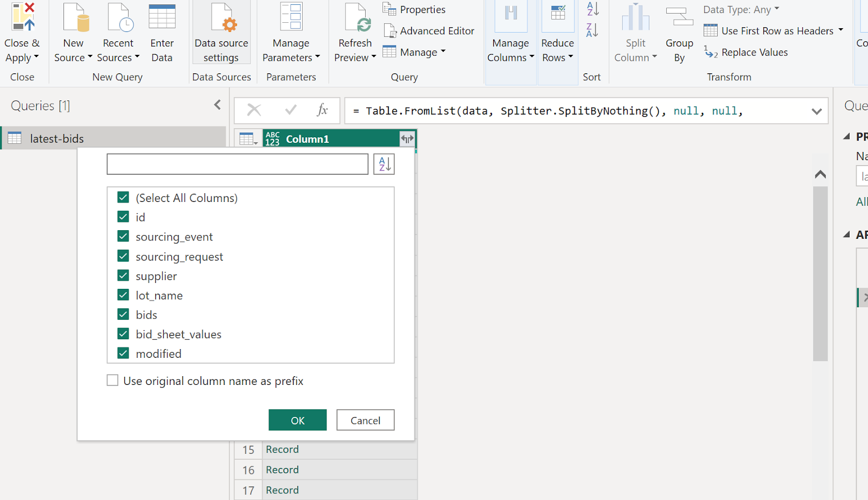Click OK to expand columns
868x500 pixels.
(297, 420)
